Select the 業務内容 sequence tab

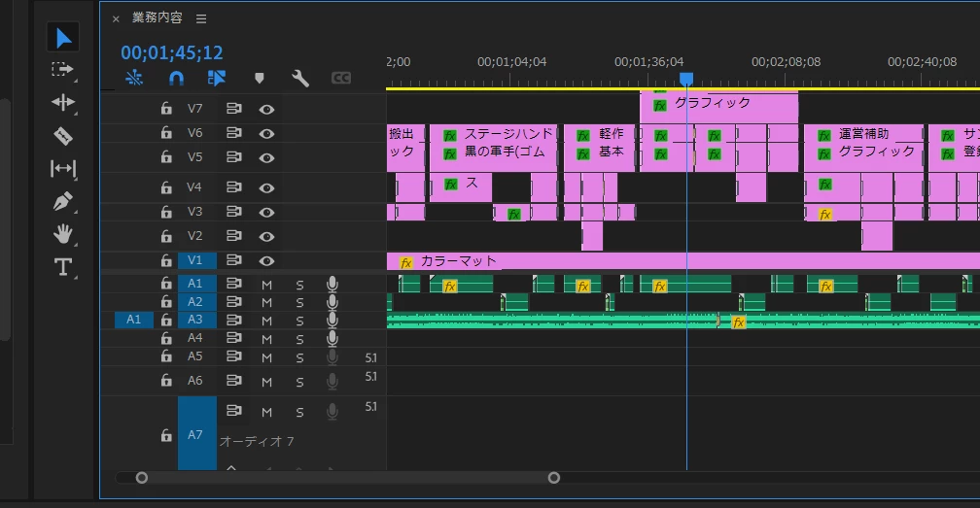157,18
